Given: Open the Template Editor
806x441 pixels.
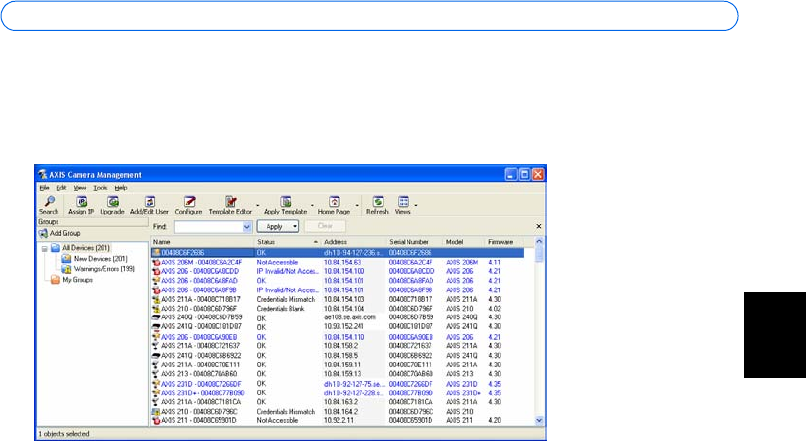Looking at the screenshot, I should pyautogui.click(x=231, y=204).
